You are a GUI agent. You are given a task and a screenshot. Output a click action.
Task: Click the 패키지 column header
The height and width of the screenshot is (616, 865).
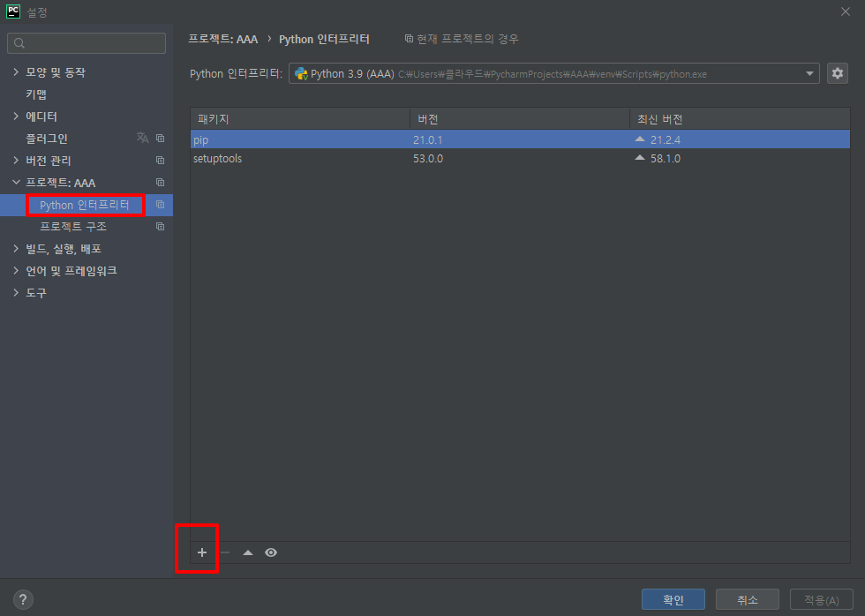click(300, 118)
